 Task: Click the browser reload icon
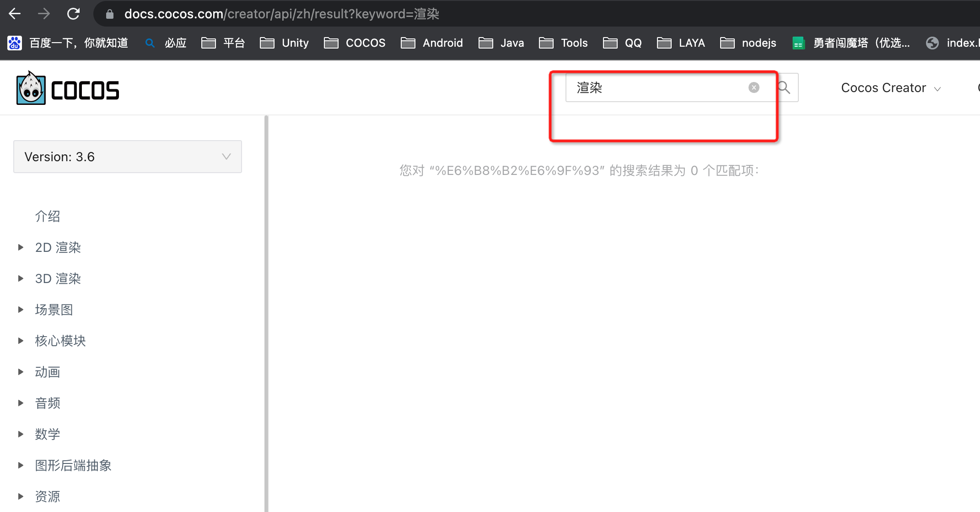[73, 14]
